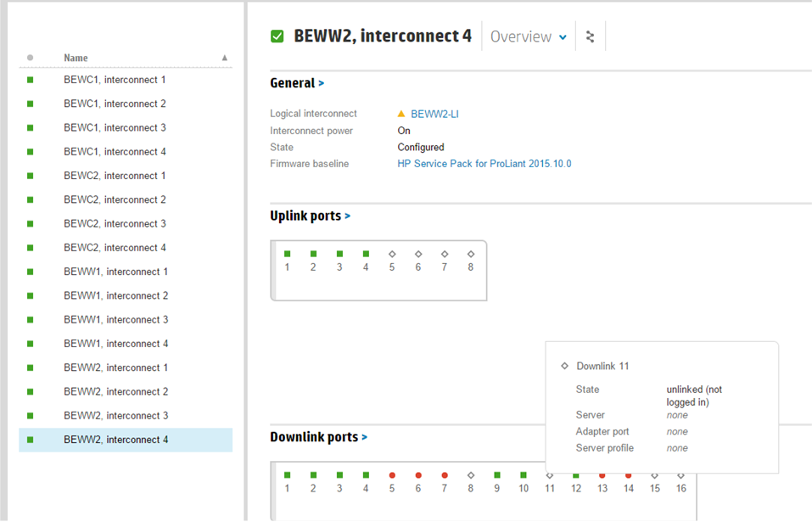Select BEWC2, interconnect 4 in list
This screenshot has width=812, height=522.
pyautogui.click(x=115, y=248)
